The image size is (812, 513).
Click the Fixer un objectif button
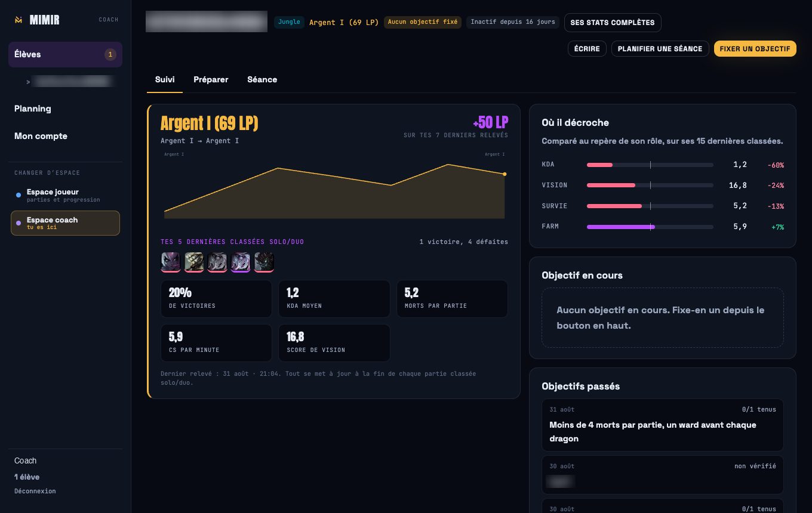755,49
